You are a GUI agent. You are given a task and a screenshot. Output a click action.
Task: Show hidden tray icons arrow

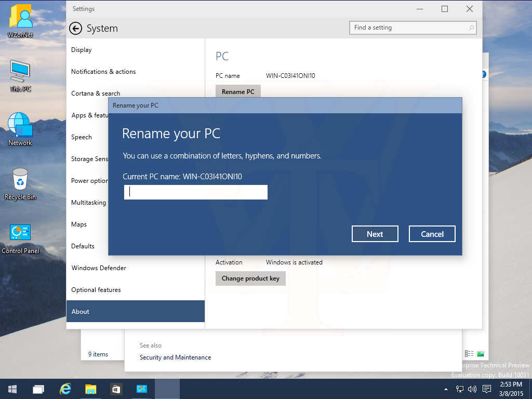(446, 389)
